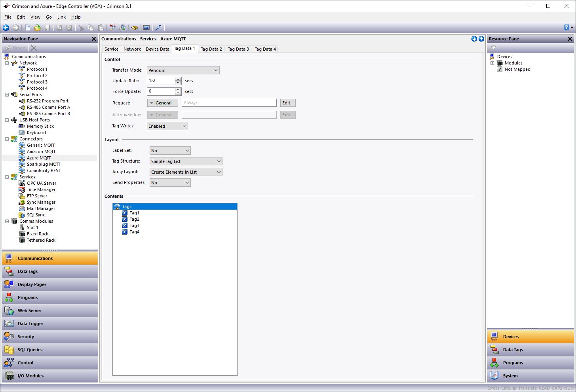Screen dimensions: 576x392
Task: Open the File menu
Action: (8, 17)
